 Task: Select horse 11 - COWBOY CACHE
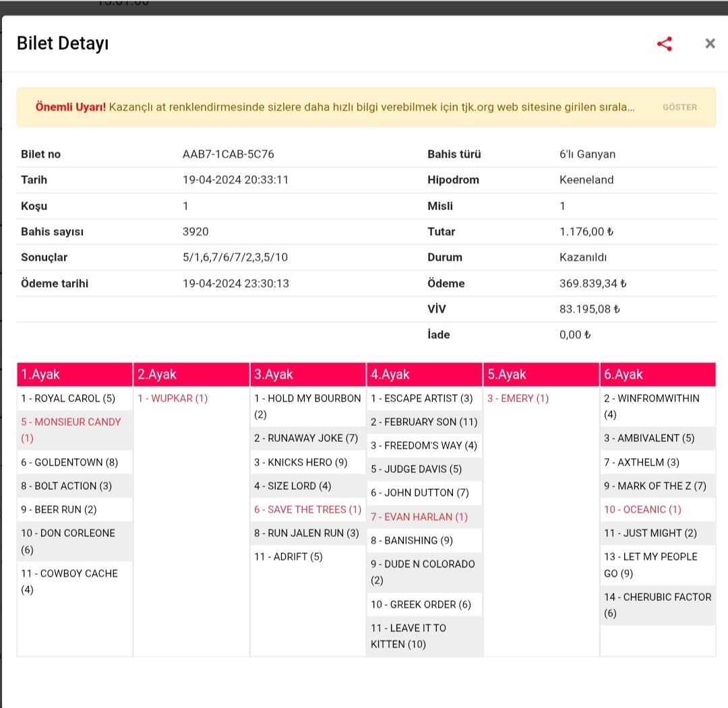tap(75, 582)
